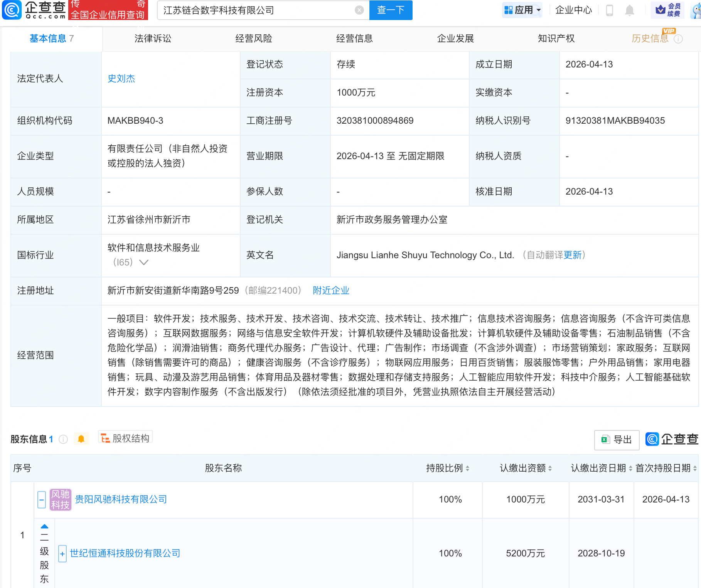
Task: Click the 查一下 search button
Action: pyautogui.click(x=391, y=10)
